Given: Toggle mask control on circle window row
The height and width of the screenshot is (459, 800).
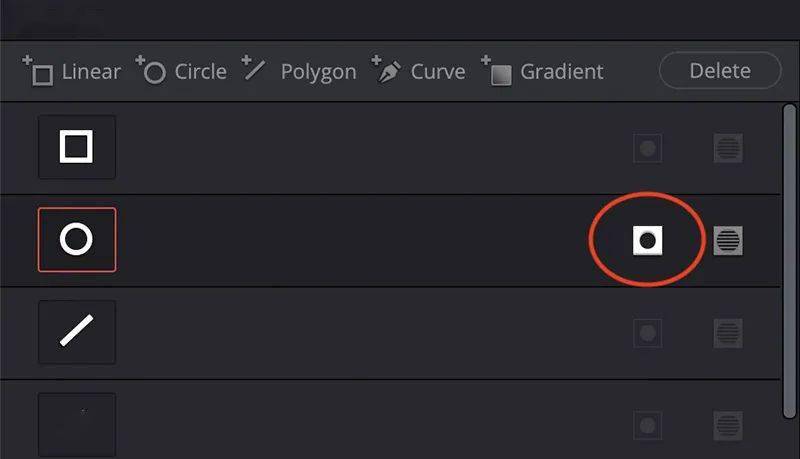Looking at the screenshot, I should coord(728,240).
